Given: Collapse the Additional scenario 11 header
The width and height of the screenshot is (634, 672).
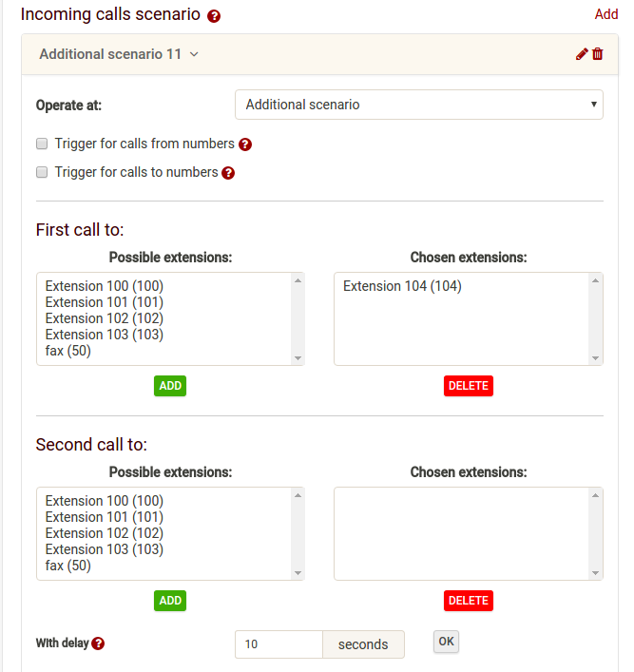Looking at the screenshot, I should click(119, 54).
